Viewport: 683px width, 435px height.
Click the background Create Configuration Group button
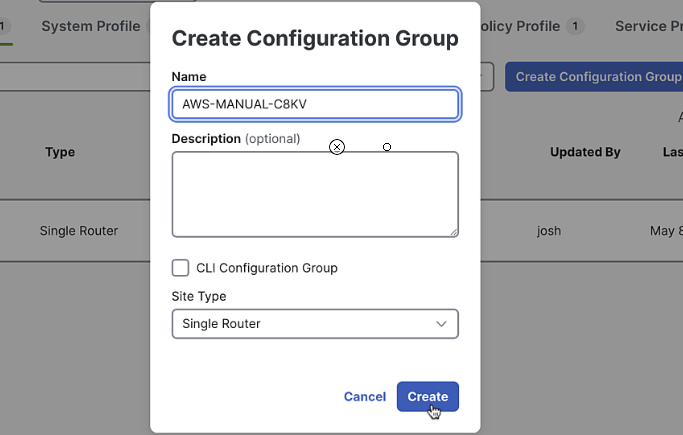tap(596, 77)
